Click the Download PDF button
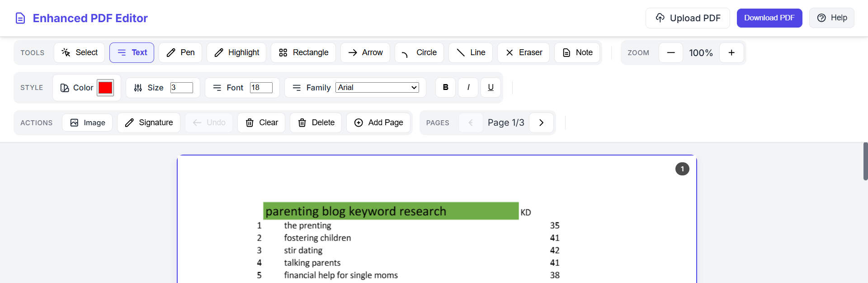This screenshot has height=283, width=868. pos(769,18)
